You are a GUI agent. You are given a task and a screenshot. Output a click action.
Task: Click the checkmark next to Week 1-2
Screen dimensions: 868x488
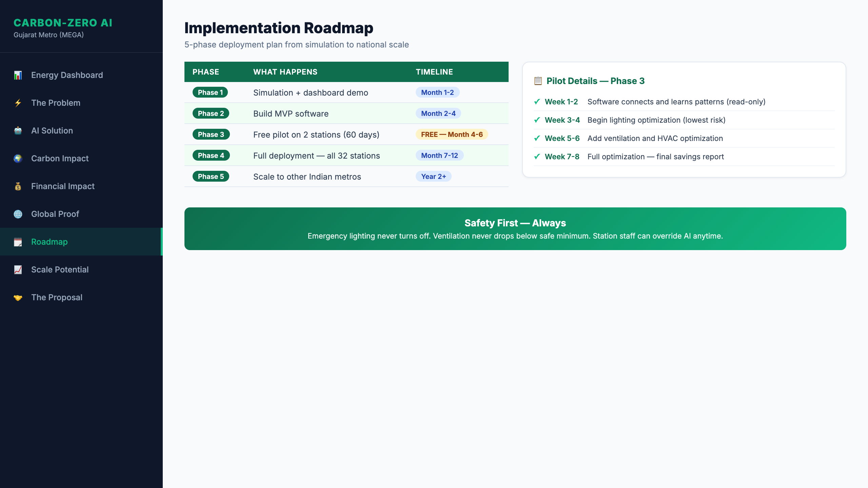pos(537,102)
